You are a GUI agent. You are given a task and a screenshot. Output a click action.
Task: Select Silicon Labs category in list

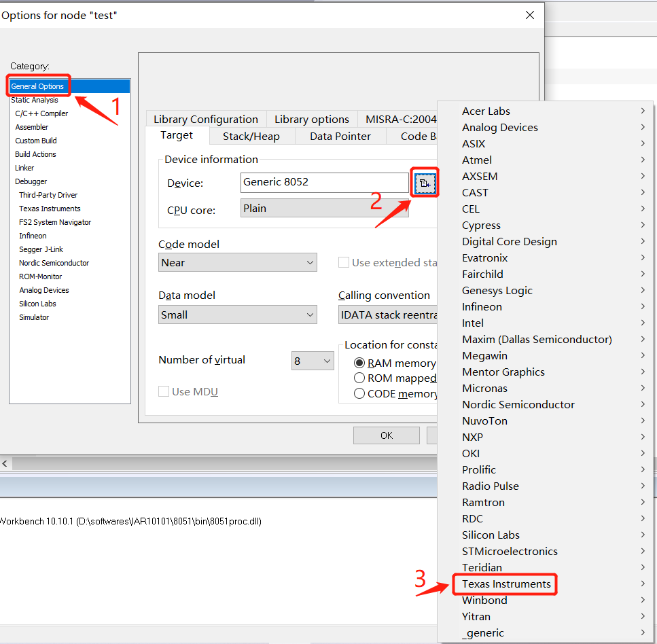tap(38, 304)
